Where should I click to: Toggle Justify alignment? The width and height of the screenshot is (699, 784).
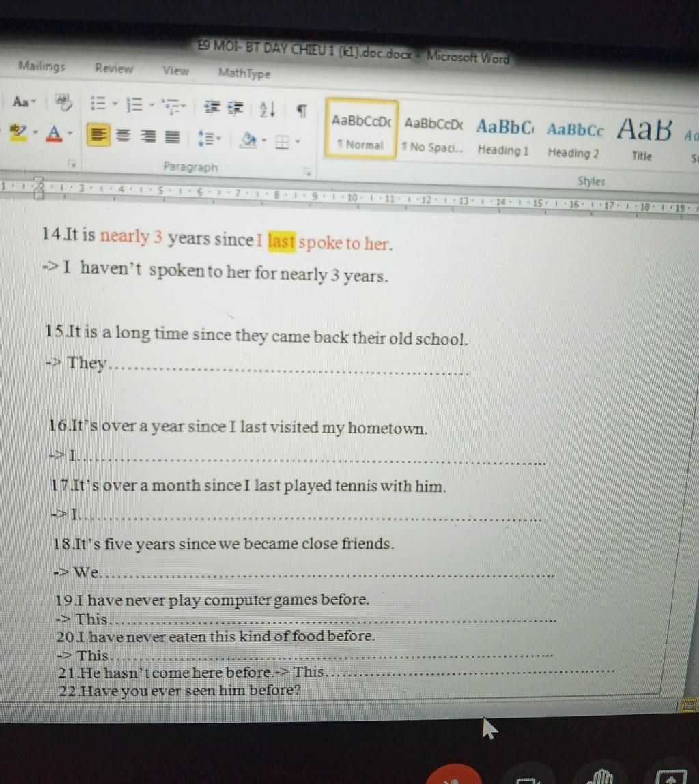click(172, 136)
